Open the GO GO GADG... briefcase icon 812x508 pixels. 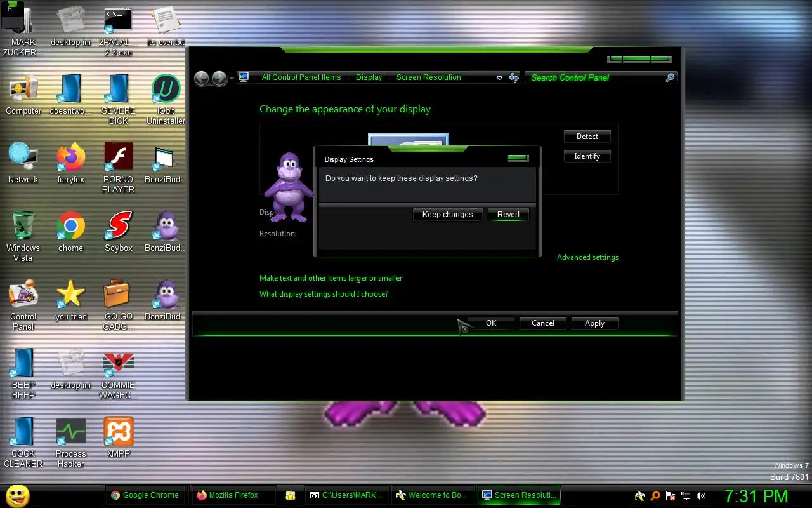click(118, 305)
